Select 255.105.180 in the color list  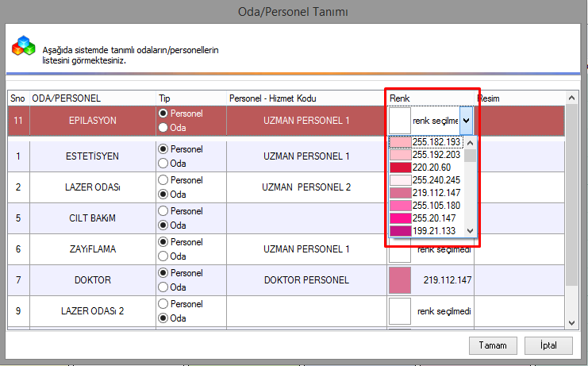pos(430,206)
